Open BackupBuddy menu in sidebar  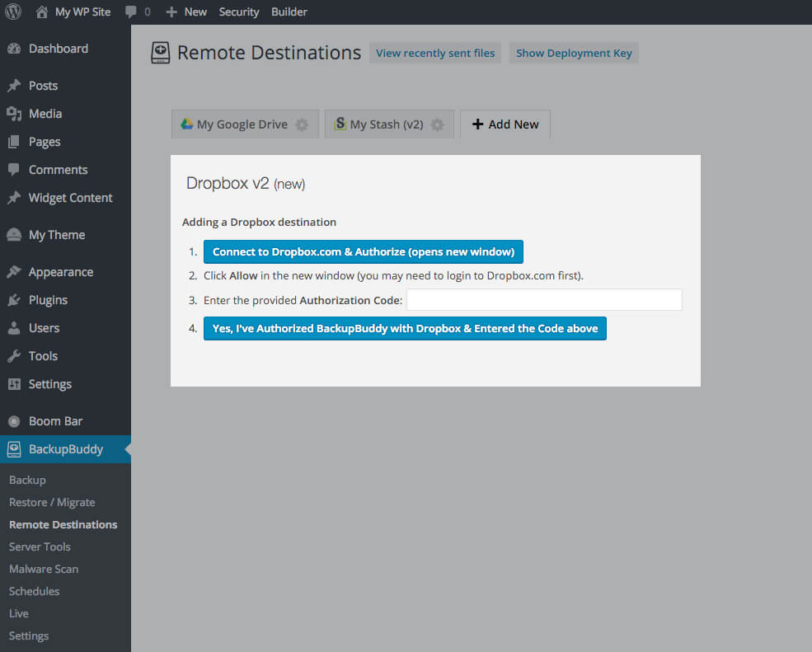[x=65, y=449]
